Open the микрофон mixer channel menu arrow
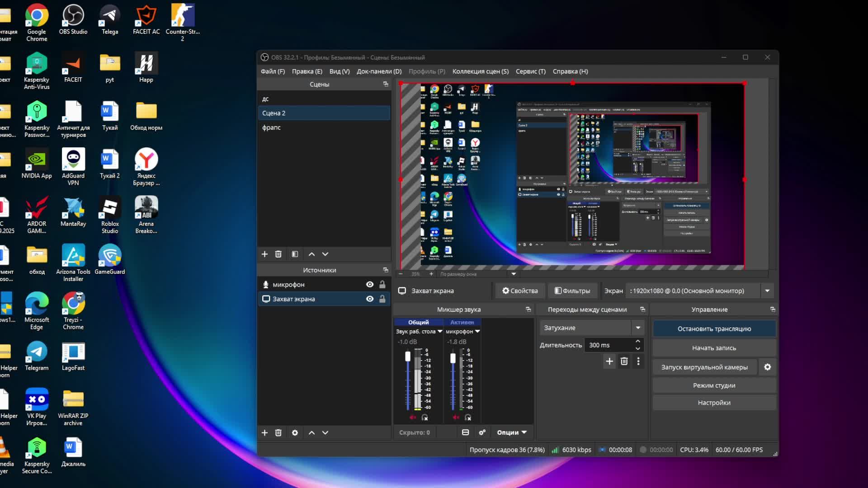This screenshot has height=488, width=868. pos(477,331)
